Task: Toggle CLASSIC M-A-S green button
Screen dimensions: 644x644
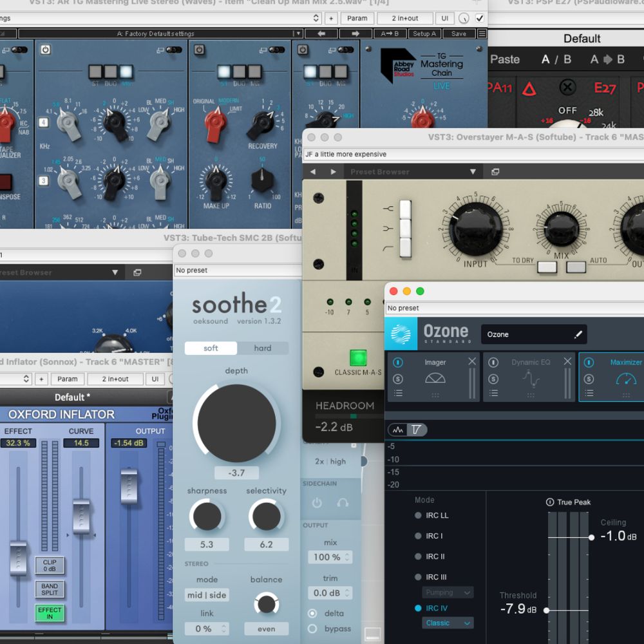Action: click(x=357, y=357)
